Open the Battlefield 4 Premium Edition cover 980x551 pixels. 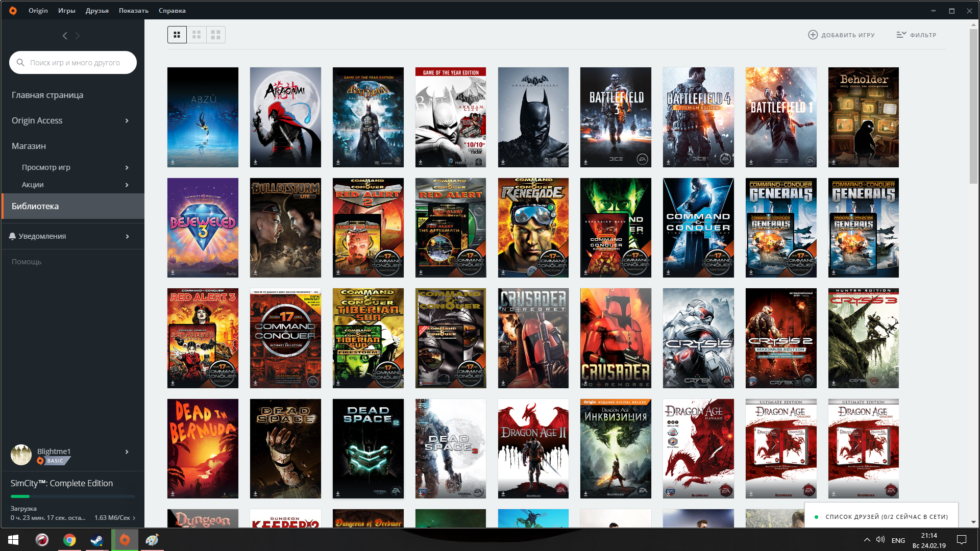[x=698, y=117]
